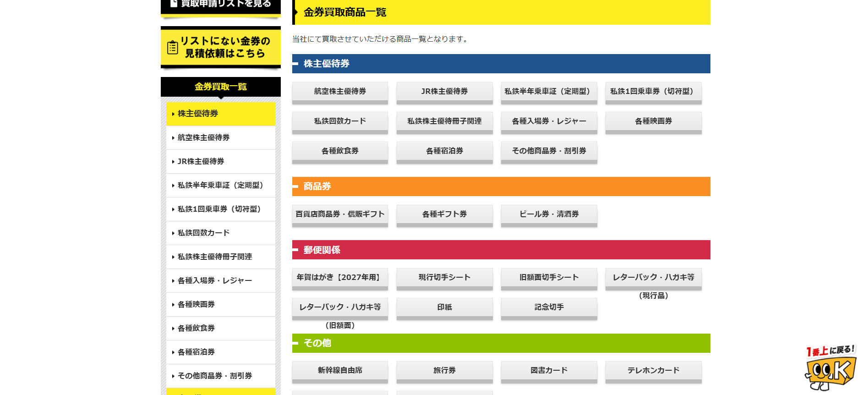Click 各種入場券・レジャー grid button
Screen dimensions: 868x395
click(x=549, y=123)
